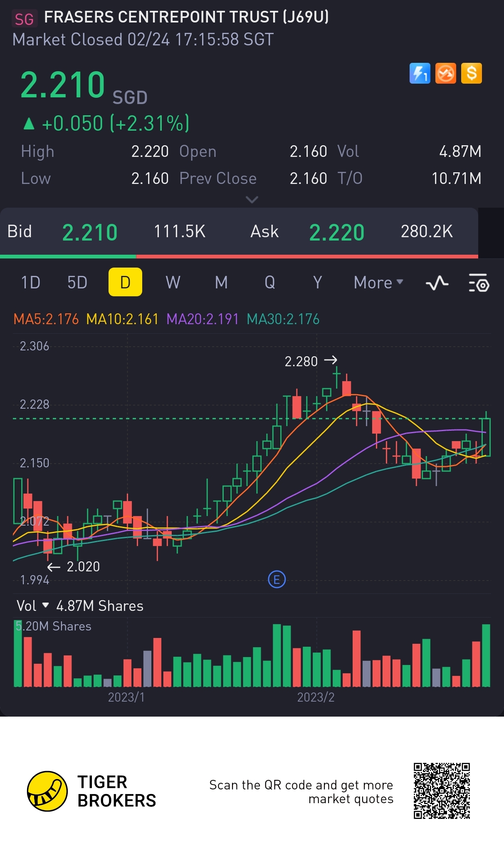Expand quote details with down chevron
Screen dimensions: 504x866
click(252, 200)
